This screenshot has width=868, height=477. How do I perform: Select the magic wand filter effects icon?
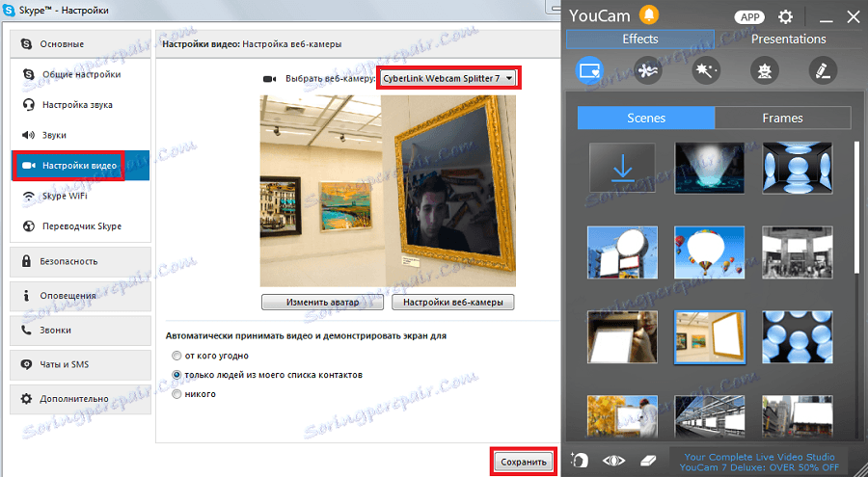tap(706, 70)
